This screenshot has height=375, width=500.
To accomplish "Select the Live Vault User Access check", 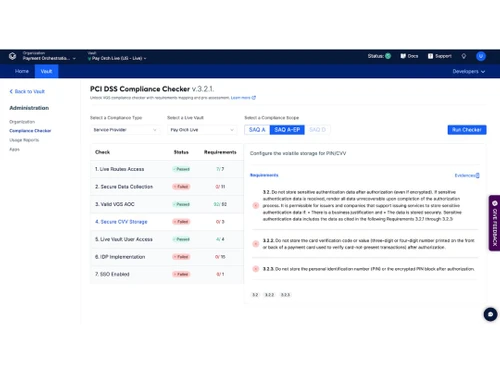I will 167,239.
